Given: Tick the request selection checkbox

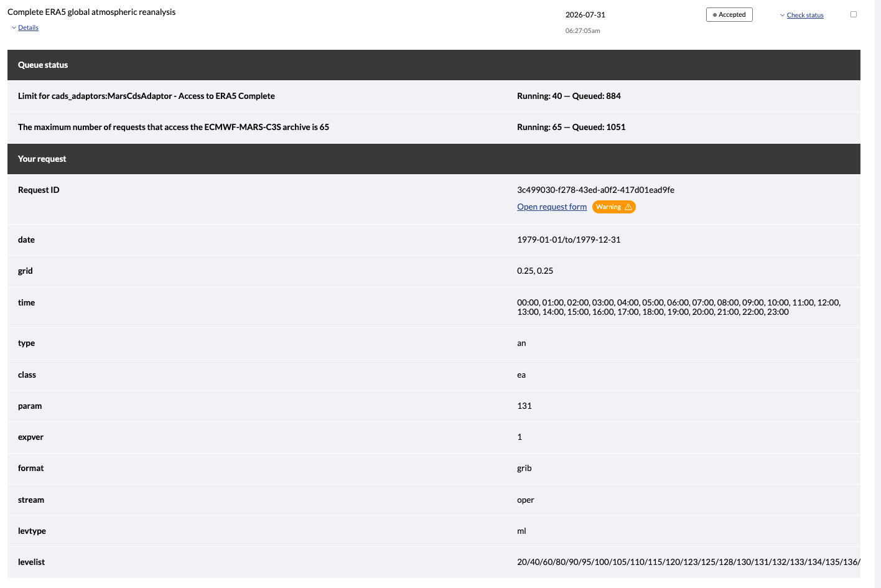Looking at the screenshot, I should 854,14.
